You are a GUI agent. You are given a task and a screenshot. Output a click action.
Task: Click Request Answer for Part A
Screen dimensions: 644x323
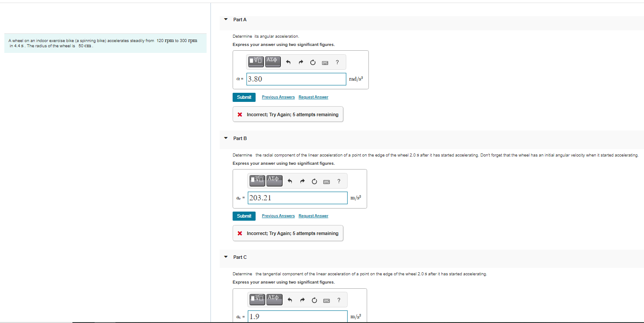(313, 97)
